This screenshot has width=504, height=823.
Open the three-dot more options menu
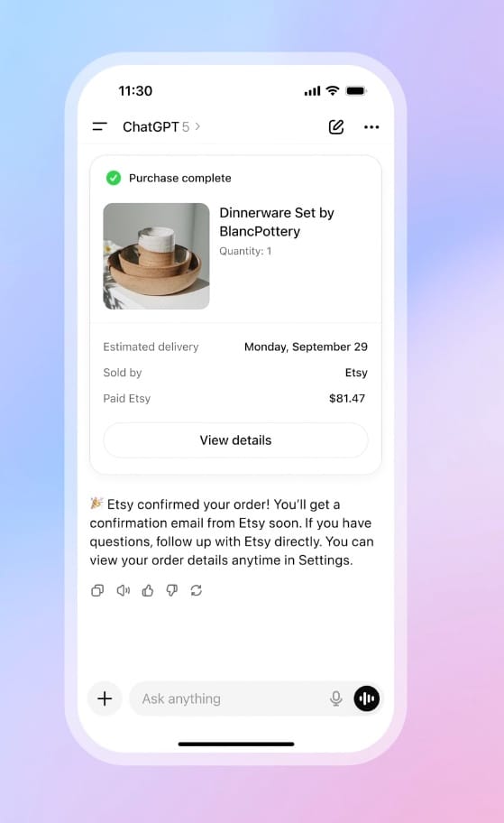tap(371, 127)
